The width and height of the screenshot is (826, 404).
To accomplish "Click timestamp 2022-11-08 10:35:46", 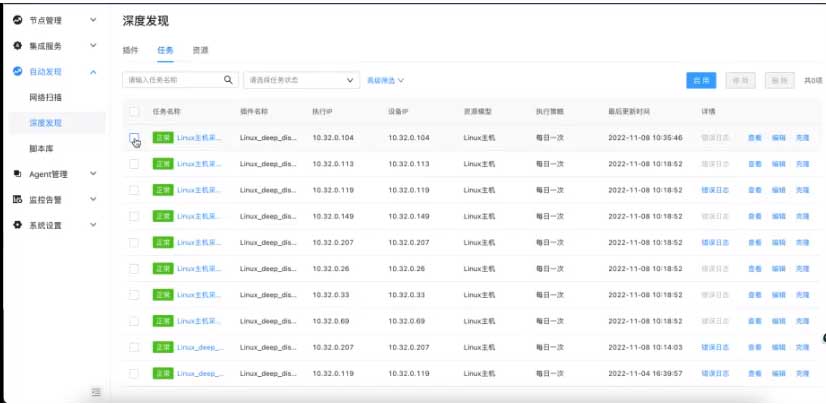I will [x=645, y=138].
